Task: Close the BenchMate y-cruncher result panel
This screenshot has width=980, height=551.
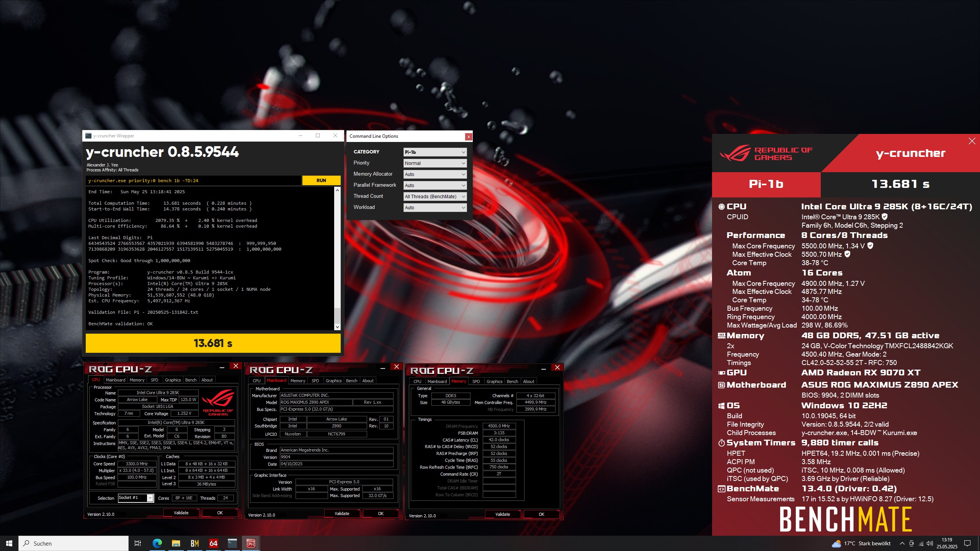Action: pos(972,141)
